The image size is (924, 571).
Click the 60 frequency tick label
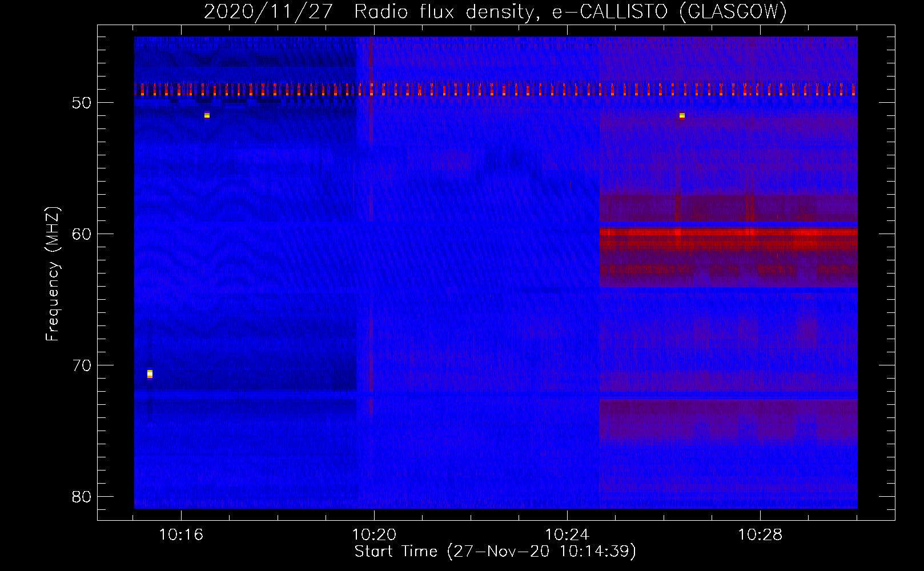[x=82, y=234]
